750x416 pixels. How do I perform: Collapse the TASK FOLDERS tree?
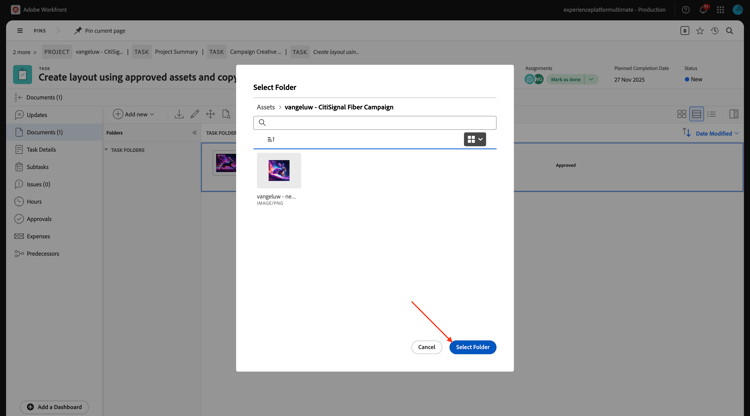pos(106,150)
